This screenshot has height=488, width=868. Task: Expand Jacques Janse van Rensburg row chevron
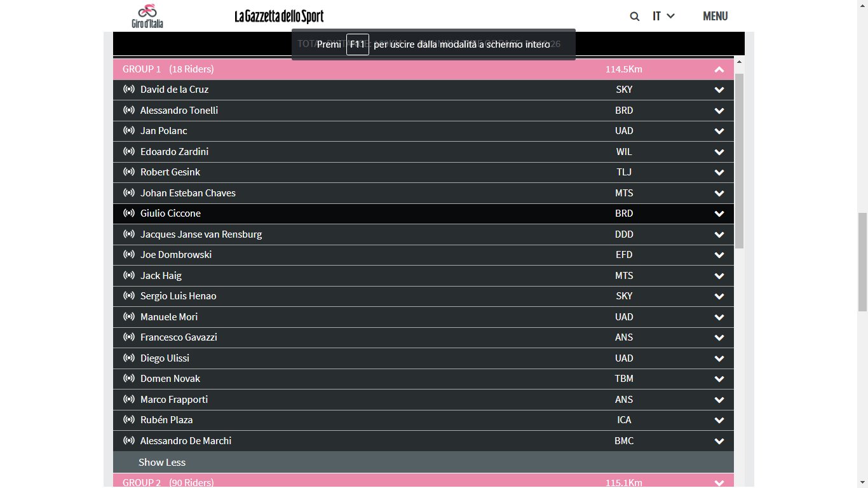pos(719,234)
